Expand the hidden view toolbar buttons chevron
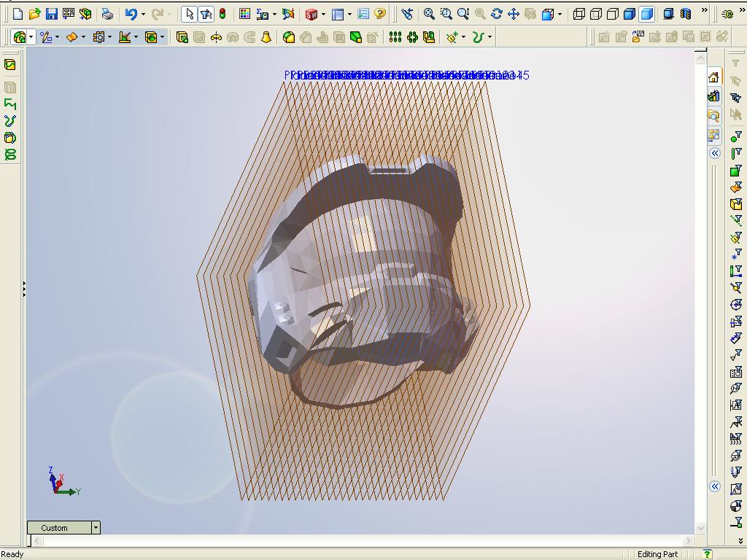Image resolution: width=747 pixels, height=560 pixels. [x=705, y=10]
